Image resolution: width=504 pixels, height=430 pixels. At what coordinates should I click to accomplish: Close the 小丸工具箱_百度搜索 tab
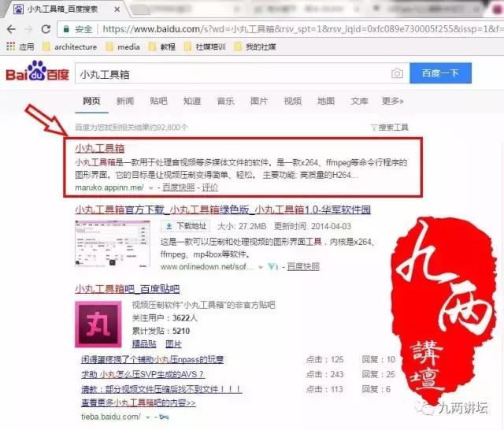coord(117,9)
